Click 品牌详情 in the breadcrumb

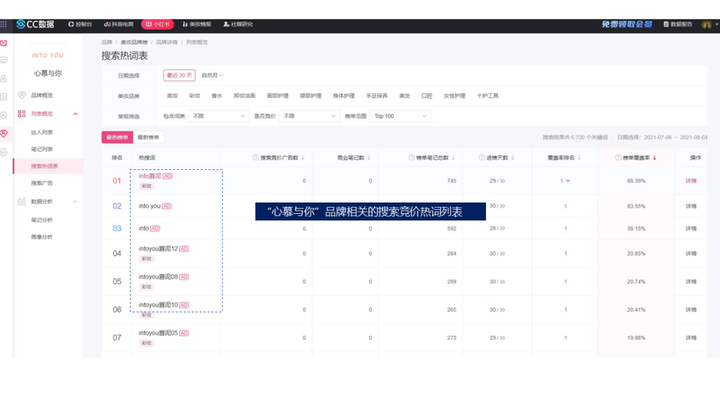[x=167, y=42]
